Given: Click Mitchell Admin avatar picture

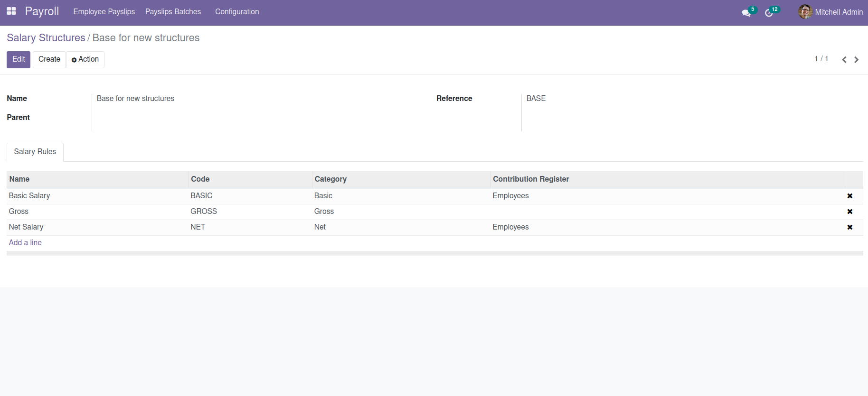Looking at the screenshot, I should 805,12.
